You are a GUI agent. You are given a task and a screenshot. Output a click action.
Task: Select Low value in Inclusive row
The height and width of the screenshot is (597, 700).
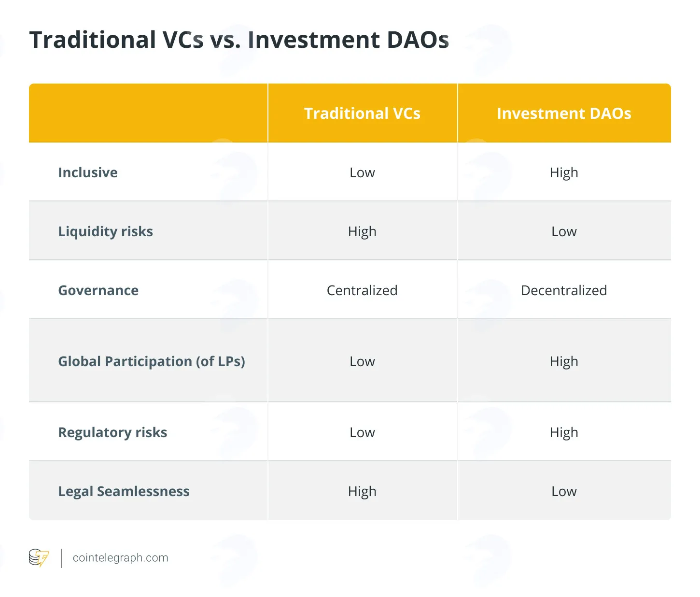[x=362, y=172]
